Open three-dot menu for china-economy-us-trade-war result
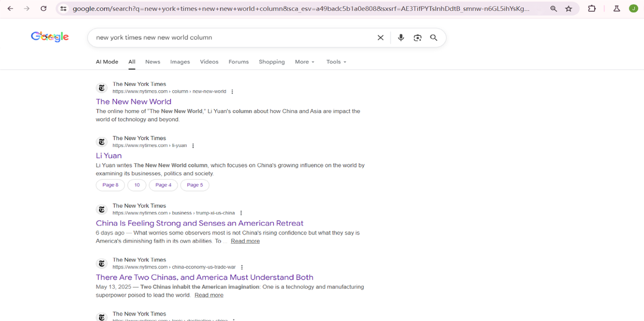This screenshot has width=644, height=321. click(x=241, y=267)
